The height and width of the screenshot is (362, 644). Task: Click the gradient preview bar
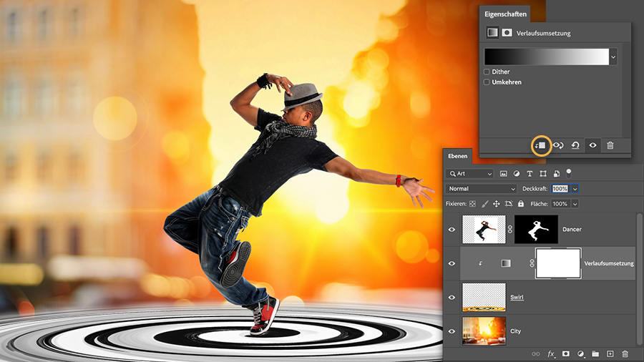547,57
